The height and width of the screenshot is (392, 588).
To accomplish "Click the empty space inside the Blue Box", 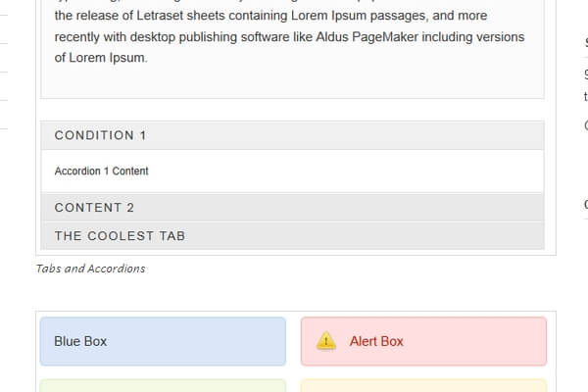I will 206,341.
